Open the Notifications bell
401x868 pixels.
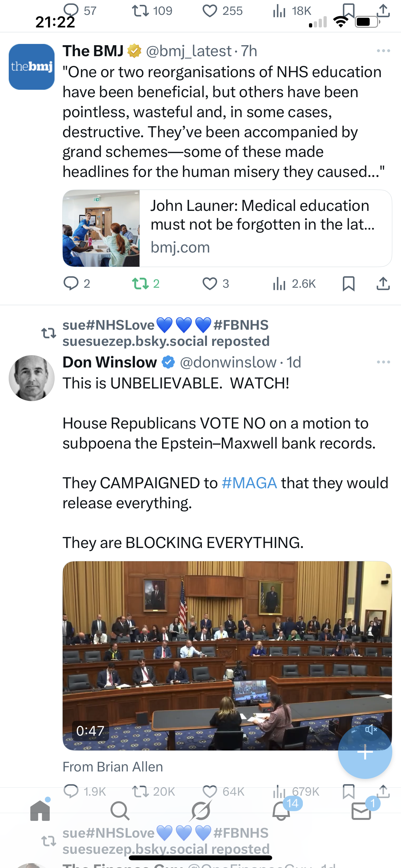click(x=281, y=811)
